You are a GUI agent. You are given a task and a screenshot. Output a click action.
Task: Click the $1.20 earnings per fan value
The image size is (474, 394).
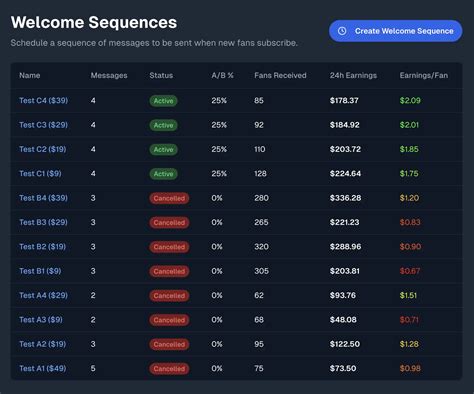point(409,198)
